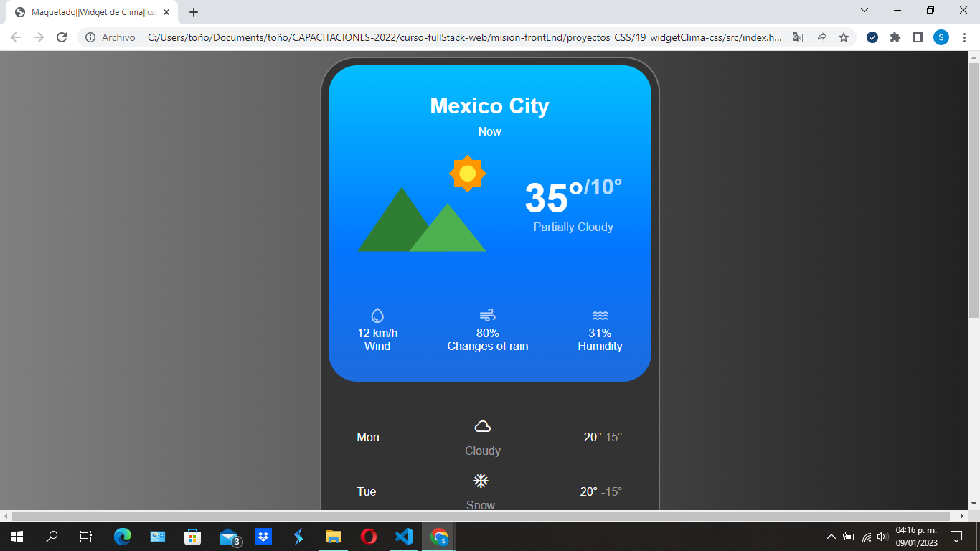Click inside the address bar
This screenshot has width=980, height=551.
[x=430, y=37]
